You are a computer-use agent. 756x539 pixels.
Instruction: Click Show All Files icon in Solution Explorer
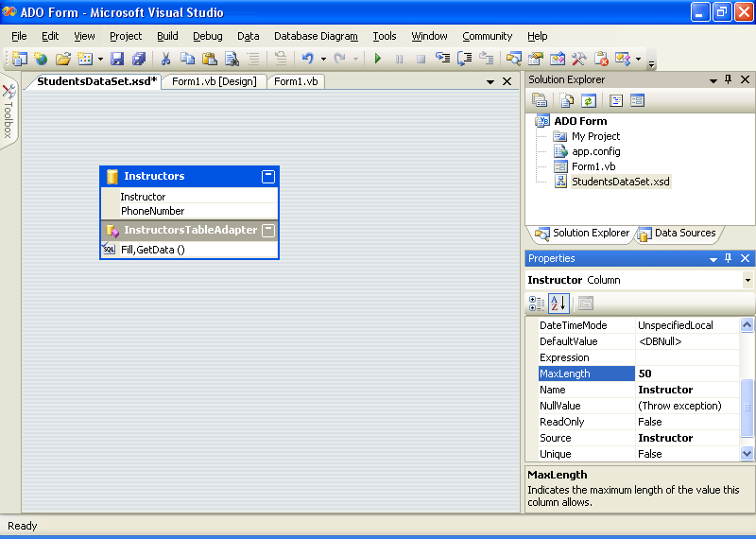coord(566,100)
